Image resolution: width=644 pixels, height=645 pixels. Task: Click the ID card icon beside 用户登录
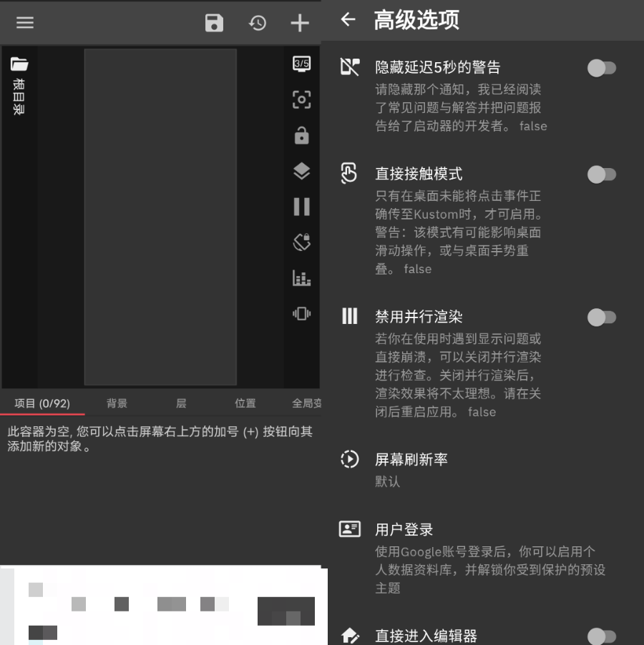point(350,529)
